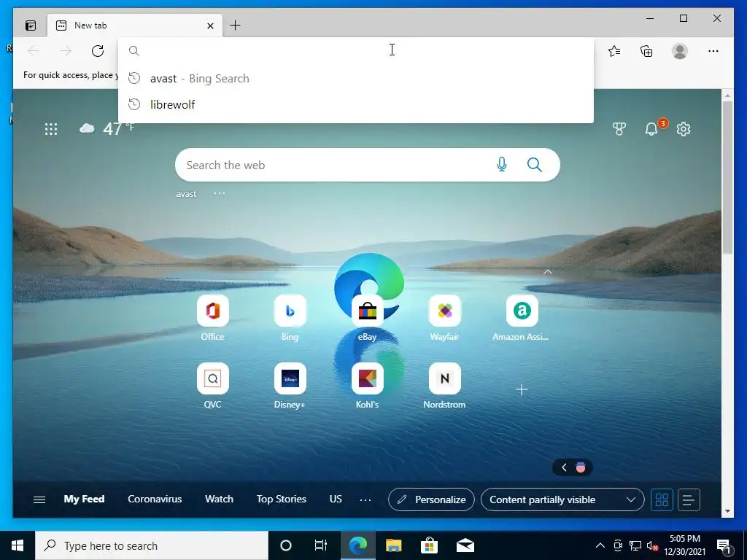Open the Amazon Assistant quick link
The height and width of the screenshot is (560, 747).
click(x=522, y=318)
